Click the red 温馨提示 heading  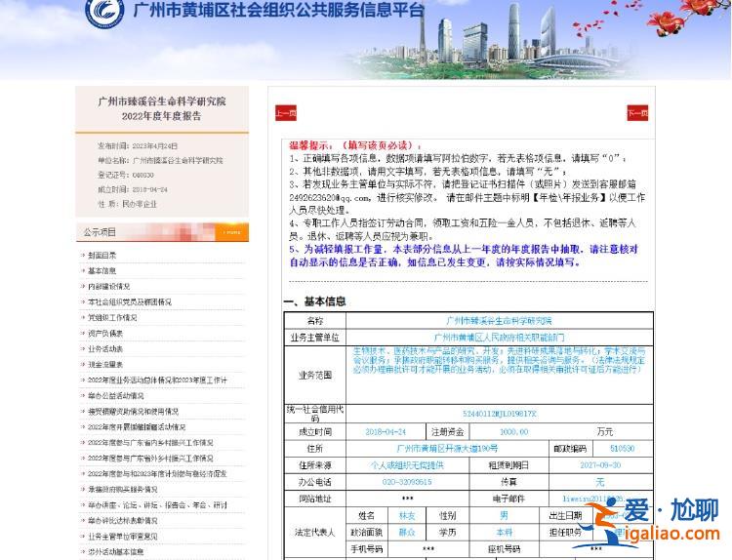click(x=355, y=145)
